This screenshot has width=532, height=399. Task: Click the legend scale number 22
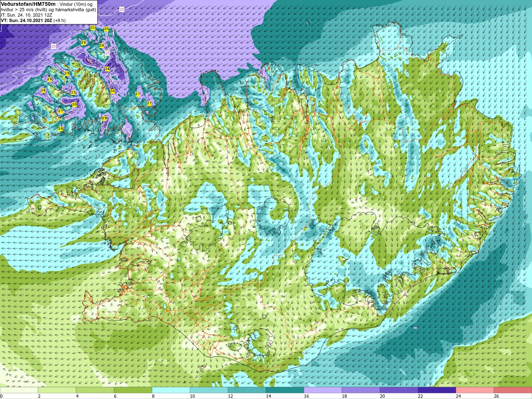pyautogui.click(x=420, y=397)
